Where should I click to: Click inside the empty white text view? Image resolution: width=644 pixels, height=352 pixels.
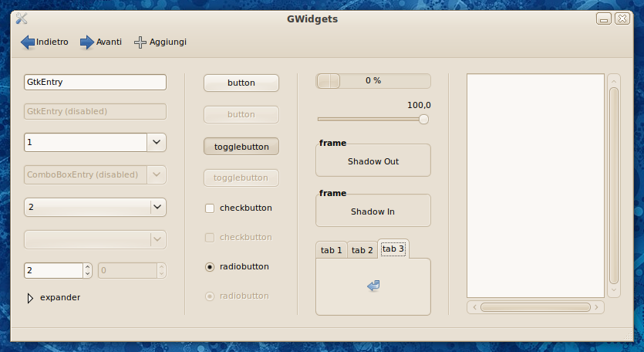535,185
